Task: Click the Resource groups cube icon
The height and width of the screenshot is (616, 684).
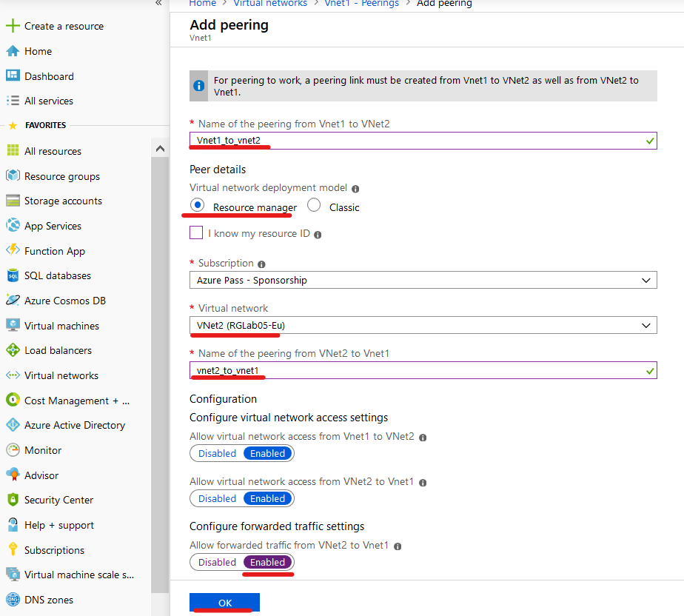Action: (x=13, y=175)
